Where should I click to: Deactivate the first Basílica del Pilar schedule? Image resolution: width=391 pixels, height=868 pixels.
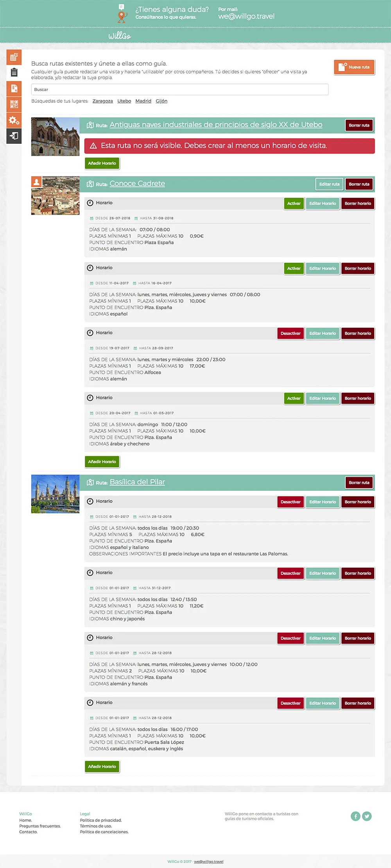tap(291, 502)
